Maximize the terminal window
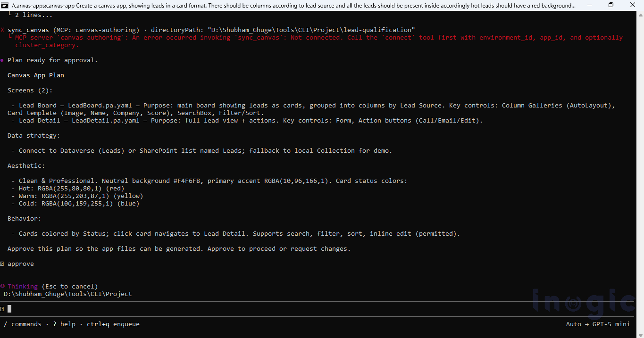This screenshot has height=338, width=644. click(x=611, y=5)
